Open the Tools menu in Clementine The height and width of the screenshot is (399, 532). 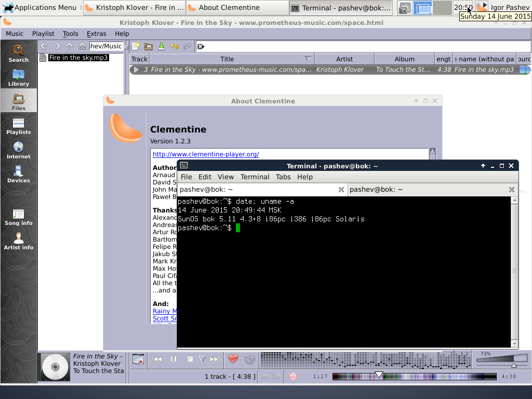[x=70, y=34]
